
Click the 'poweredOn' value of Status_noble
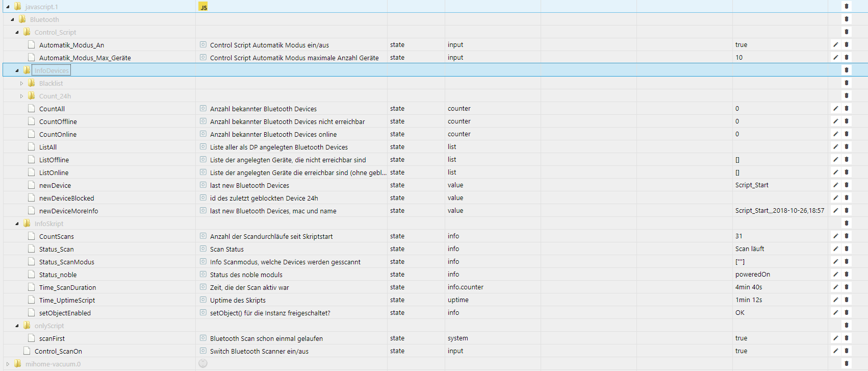(x=753, y=275)
